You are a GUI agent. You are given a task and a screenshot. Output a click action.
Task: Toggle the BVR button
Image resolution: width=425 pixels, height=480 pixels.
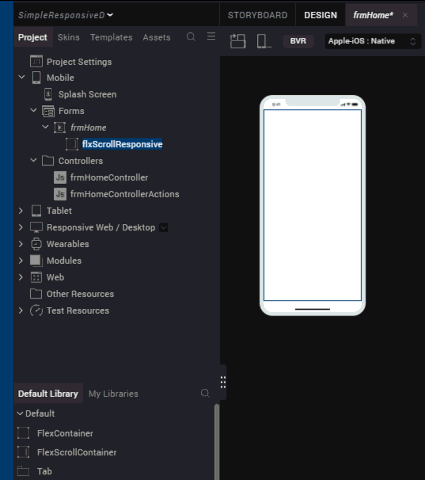click(x=298, y=41)
